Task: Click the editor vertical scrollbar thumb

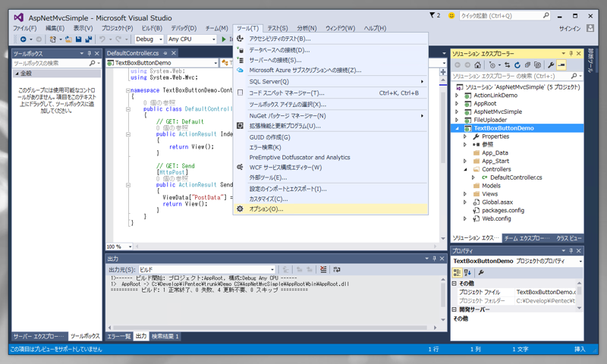Action: [443, 126]
